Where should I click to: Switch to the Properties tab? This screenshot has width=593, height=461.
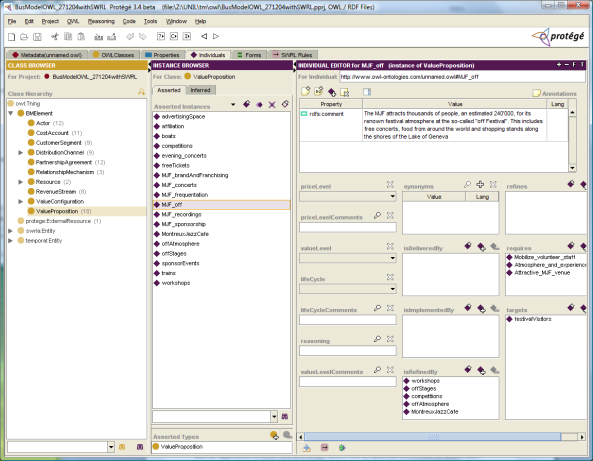(x=163, y=55)
